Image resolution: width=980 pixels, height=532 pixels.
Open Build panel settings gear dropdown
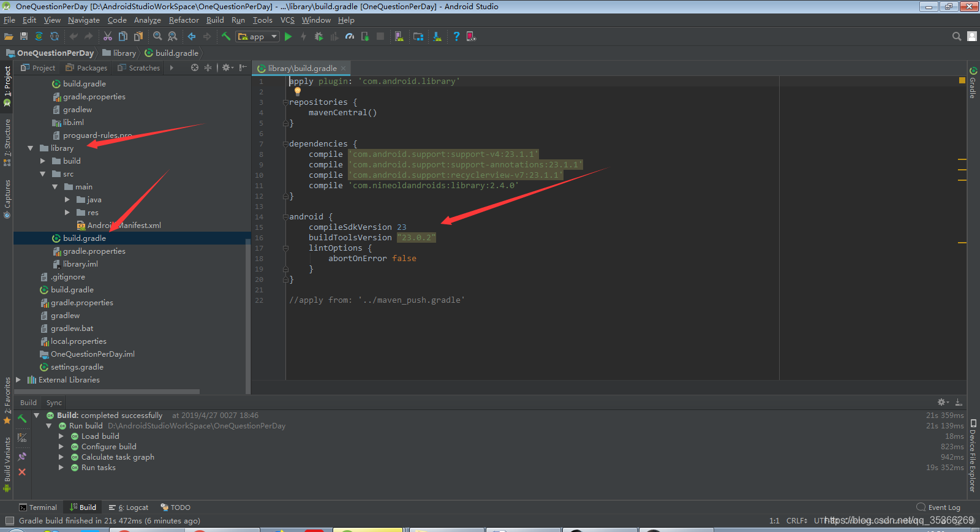tap(943, 402)
